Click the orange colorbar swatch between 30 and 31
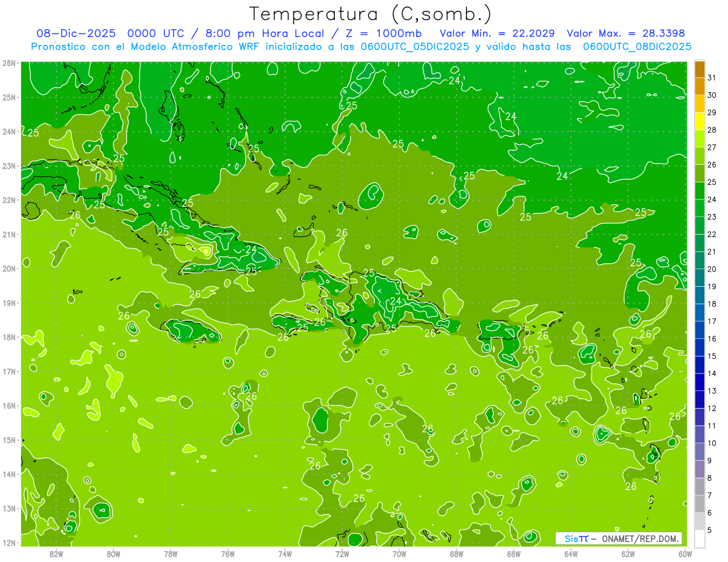728x562 pixels. (x=699, y=87)
